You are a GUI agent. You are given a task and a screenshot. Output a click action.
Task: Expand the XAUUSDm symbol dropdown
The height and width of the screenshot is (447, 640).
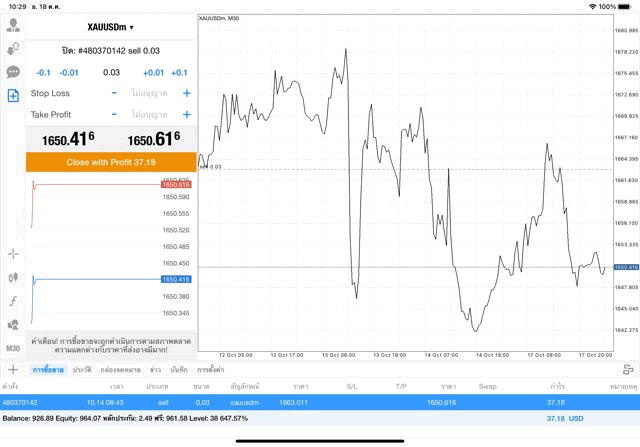(x=110, y=27)
